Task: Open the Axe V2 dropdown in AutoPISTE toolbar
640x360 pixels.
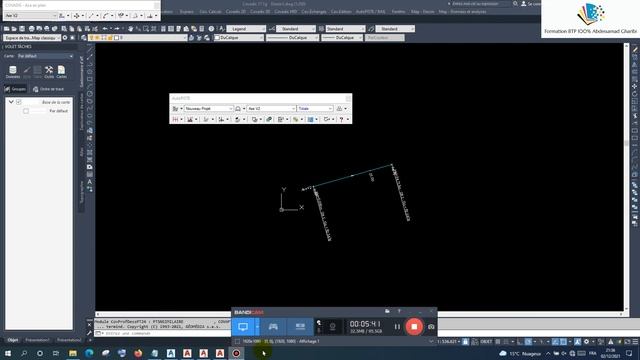Action: click(271, 109)
